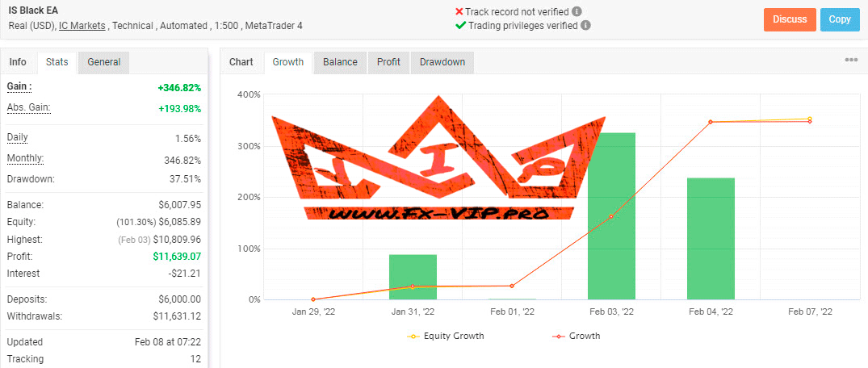The image size is (868, 368).
Task: Open the General tab
Action: pos(103,62)
